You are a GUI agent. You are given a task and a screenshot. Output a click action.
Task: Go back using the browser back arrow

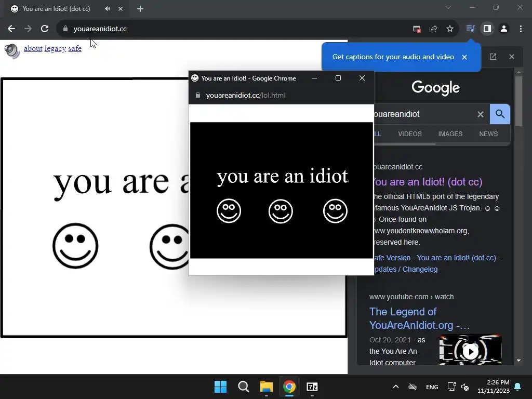click(x=11, y=29)
